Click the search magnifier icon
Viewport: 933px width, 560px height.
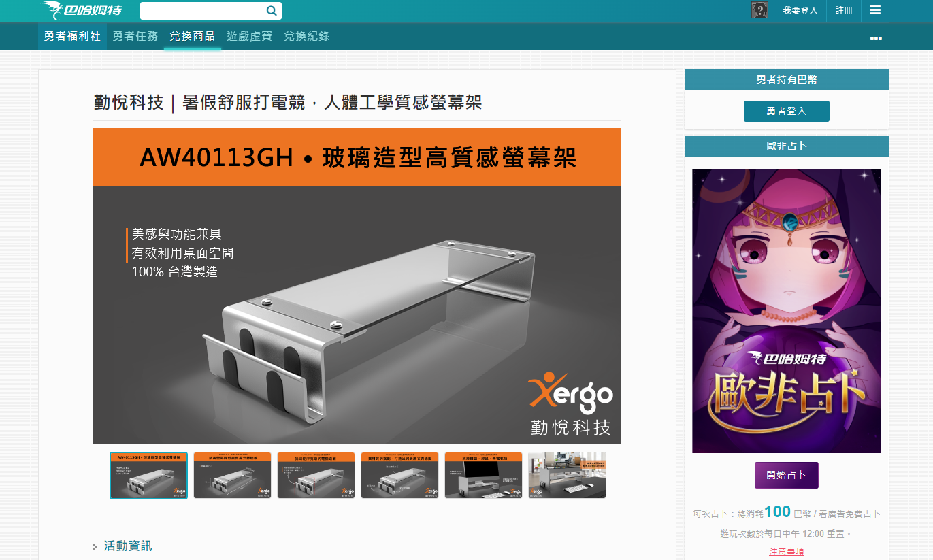[x=272, y=11]
